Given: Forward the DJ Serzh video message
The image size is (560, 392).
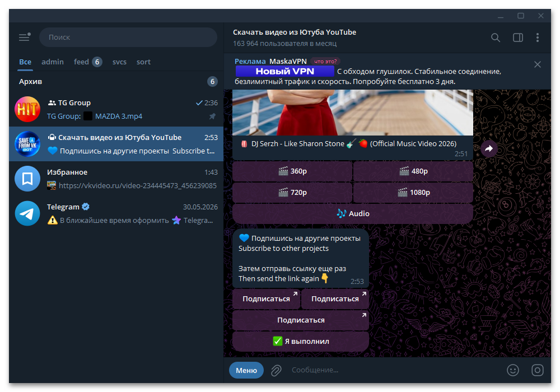Looking at the screenshot, I should [489, 148].
